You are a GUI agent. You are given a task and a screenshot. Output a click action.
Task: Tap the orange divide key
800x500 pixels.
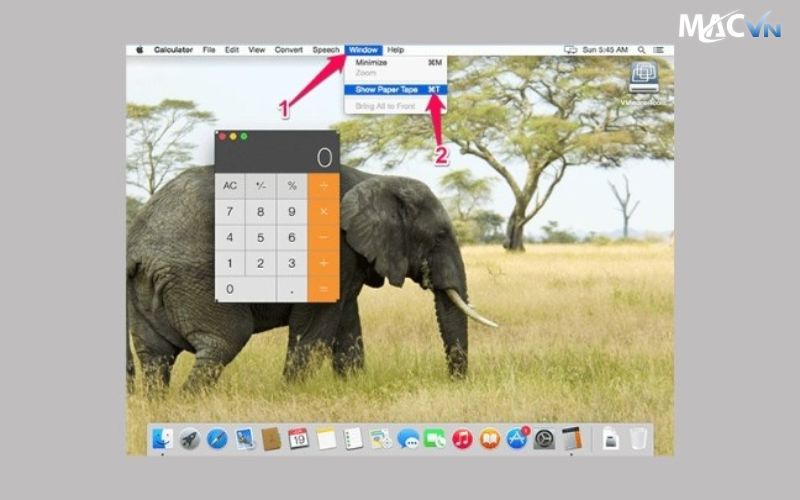pos(323,186)
